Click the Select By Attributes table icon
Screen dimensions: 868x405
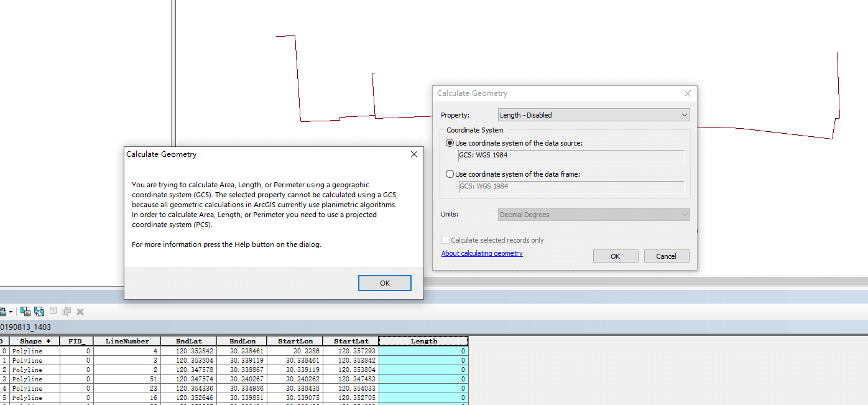point(25,311)
